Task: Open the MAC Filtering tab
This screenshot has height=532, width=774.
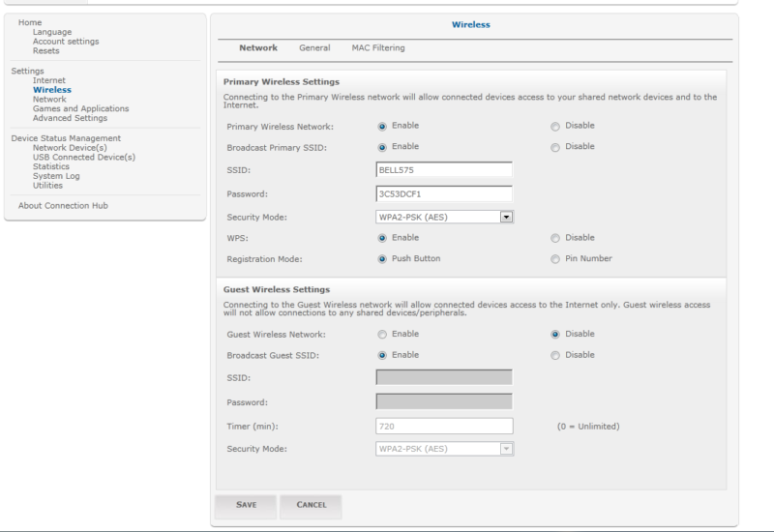Action: tap(378, 48)
